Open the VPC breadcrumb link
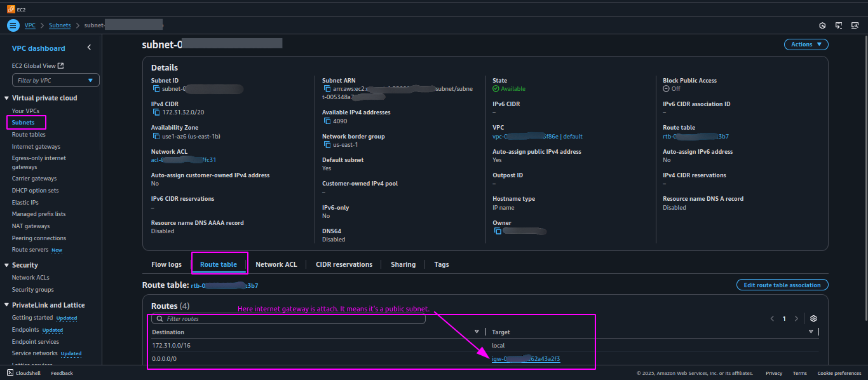This screenshot has width=868, height=380. coord(30,25)
